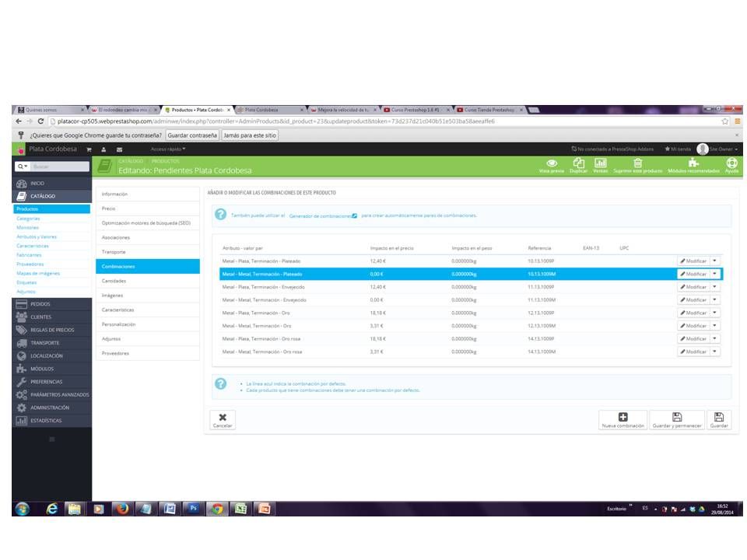This screenshot has width=747, height=560.
Task: Open the Precio product tab
Action: pos(148,208)
